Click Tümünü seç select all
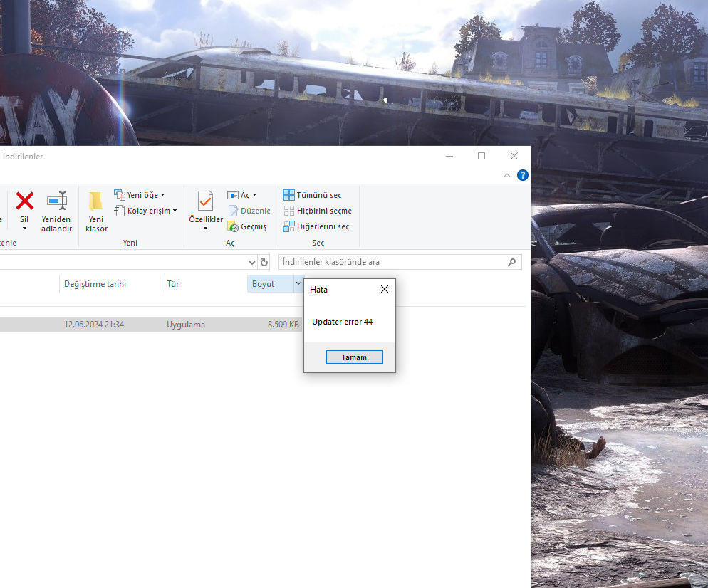This screenshot has height=588, width=708. (313, 195)
